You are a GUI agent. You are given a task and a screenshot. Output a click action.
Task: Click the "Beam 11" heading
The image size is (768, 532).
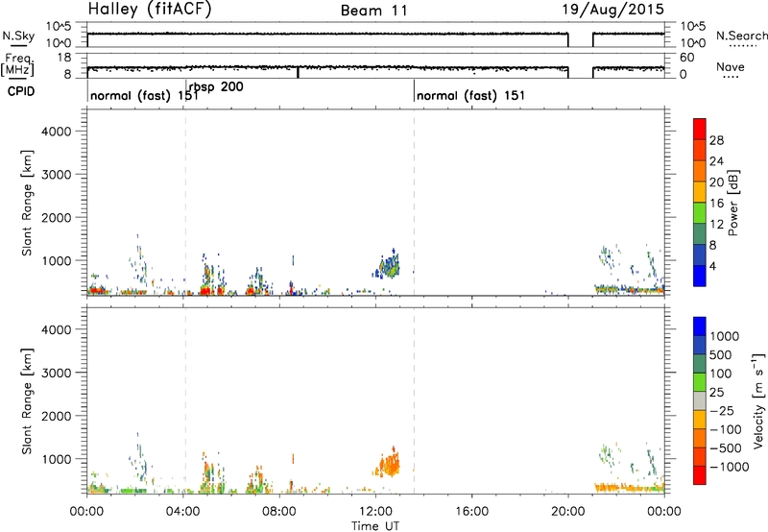click(x=374, y=11)
